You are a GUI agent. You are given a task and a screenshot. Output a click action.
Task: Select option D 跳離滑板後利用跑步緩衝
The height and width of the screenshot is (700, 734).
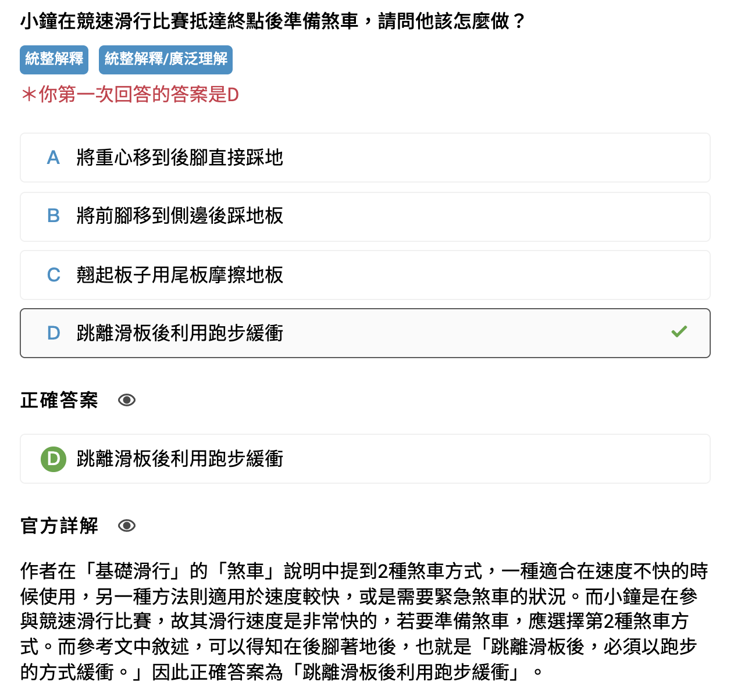365,333
